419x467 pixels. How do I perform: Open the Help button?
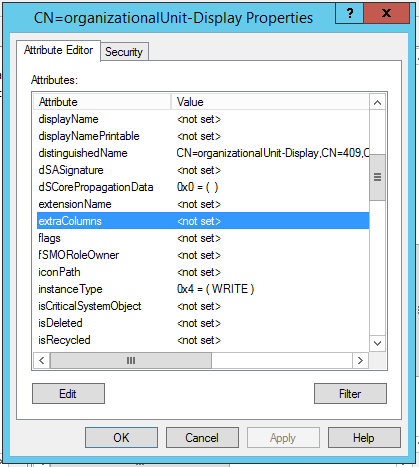point(364,438)
